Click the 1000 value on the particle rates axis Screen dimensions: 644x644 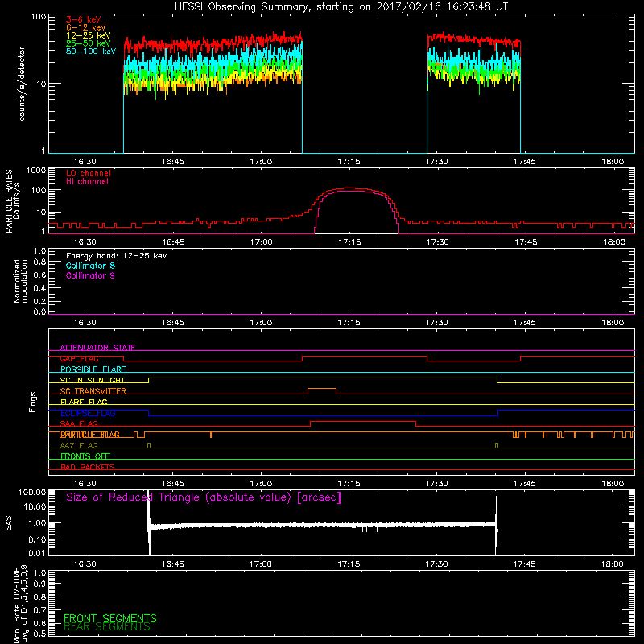36,171
